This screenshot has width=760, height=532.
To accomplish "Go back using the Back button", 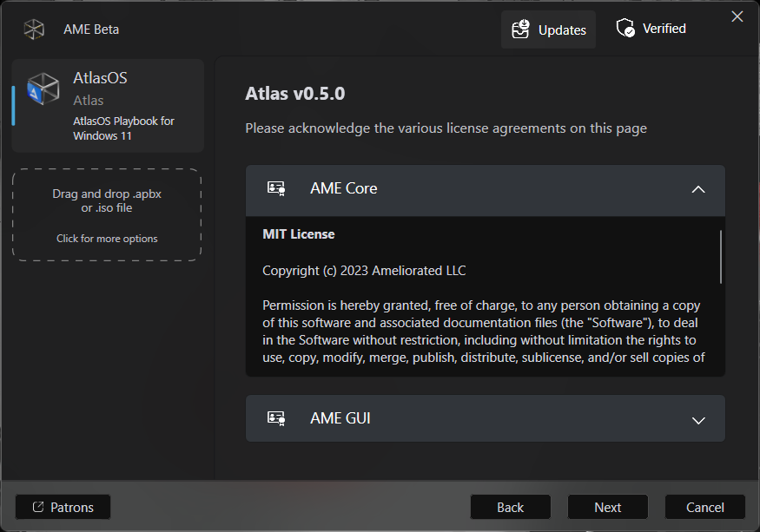I will click(x=510, y=507).
